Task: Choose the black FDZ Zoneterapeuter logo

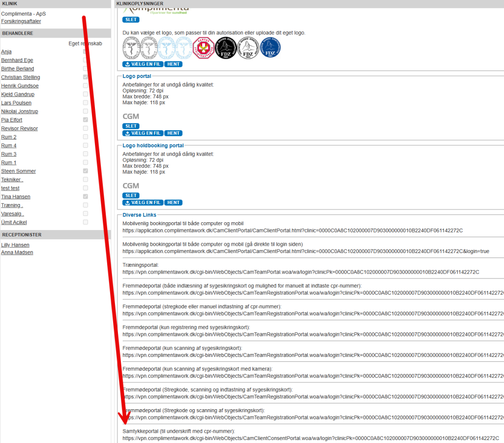Action: tap(226, 48)
